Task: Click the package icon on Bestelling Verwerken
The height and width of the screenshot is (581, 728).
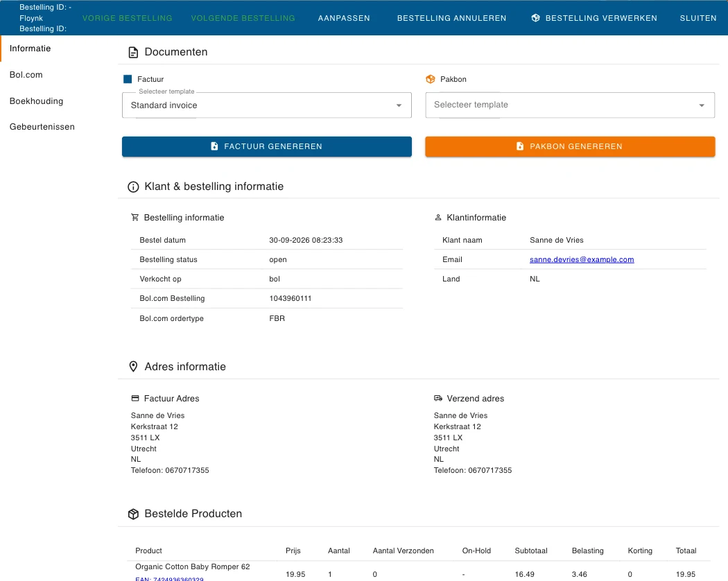Action: (x=536, y=18)
